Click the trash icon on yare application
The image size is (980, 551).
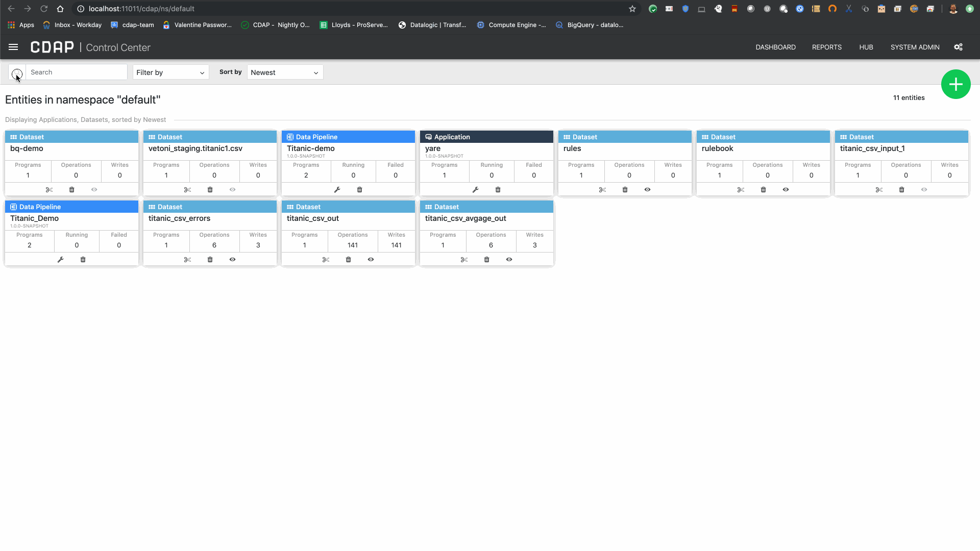pos(498,190)
